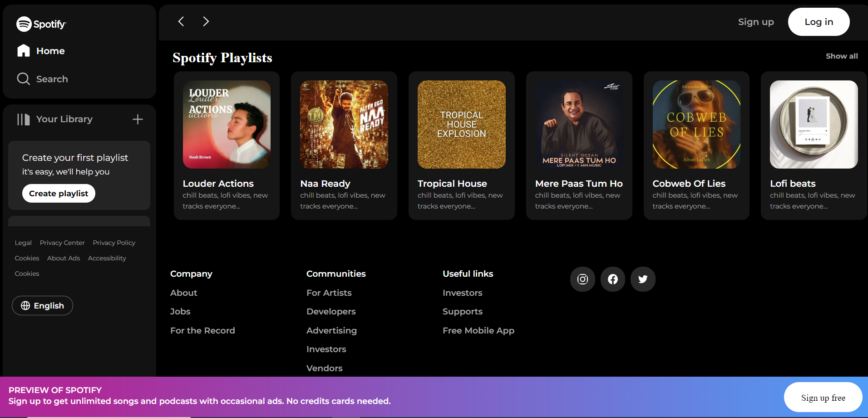Open Investors under Useful links

(x=463, y=293)
